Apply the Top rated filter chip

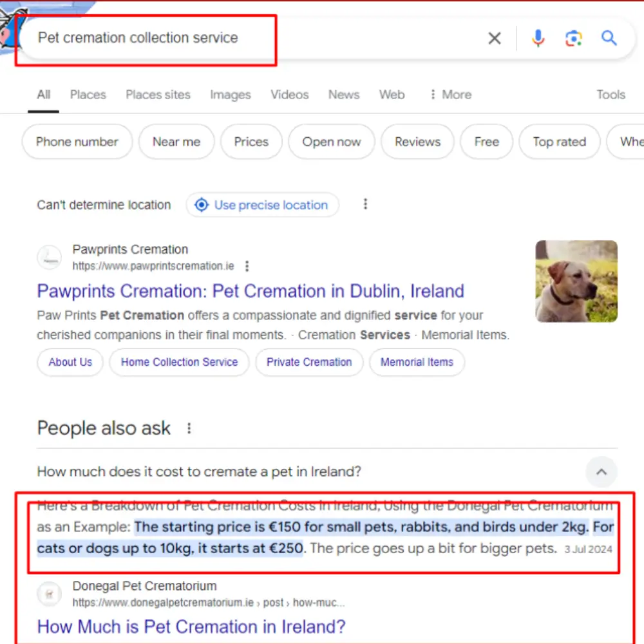click(x=559, y=142)
